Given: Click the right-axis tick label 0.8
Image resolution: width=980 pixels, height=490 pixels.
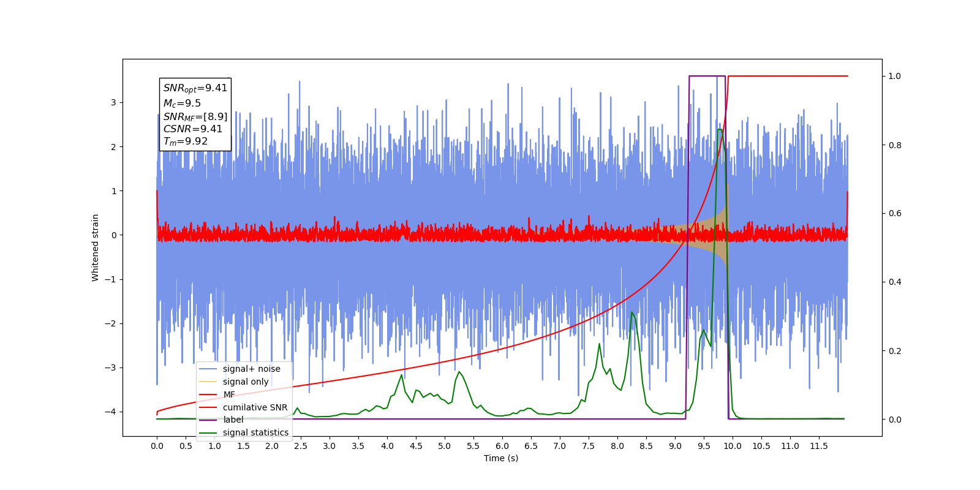Looking at the screenshot, I should click(895, 145).
